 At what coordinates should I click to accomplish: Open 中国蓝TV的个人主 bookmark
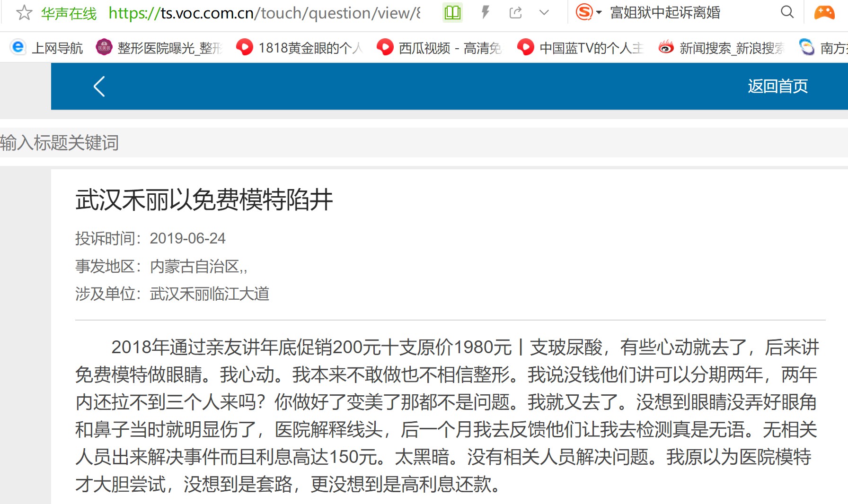[x=581, y=48]
